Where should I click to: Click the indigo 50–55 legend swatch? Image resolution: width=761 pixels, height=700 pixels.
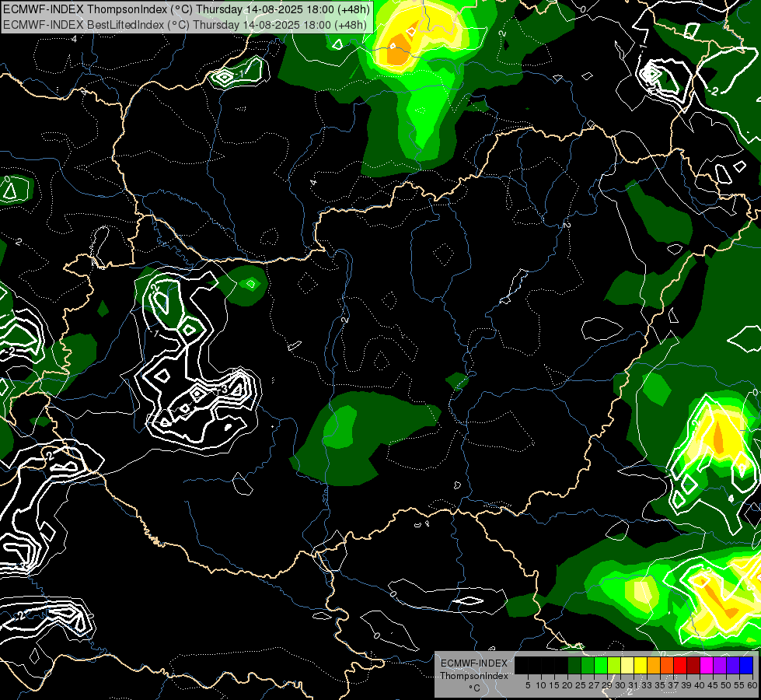(x=733, y=665)
